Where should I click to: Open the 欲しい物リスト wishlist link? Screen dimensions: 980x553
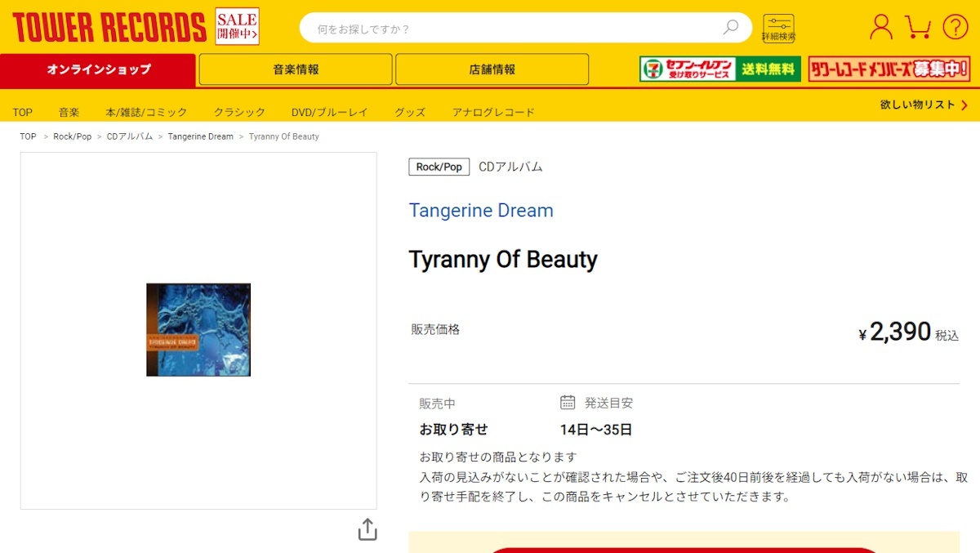(x=917, y=105)
